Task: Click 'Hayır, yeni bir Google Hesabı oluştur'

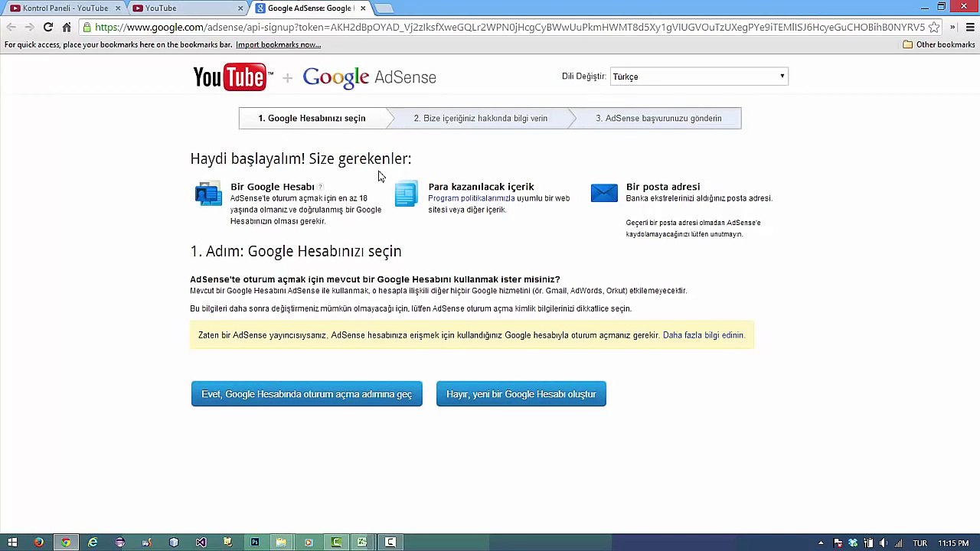Action: (521, 394)
